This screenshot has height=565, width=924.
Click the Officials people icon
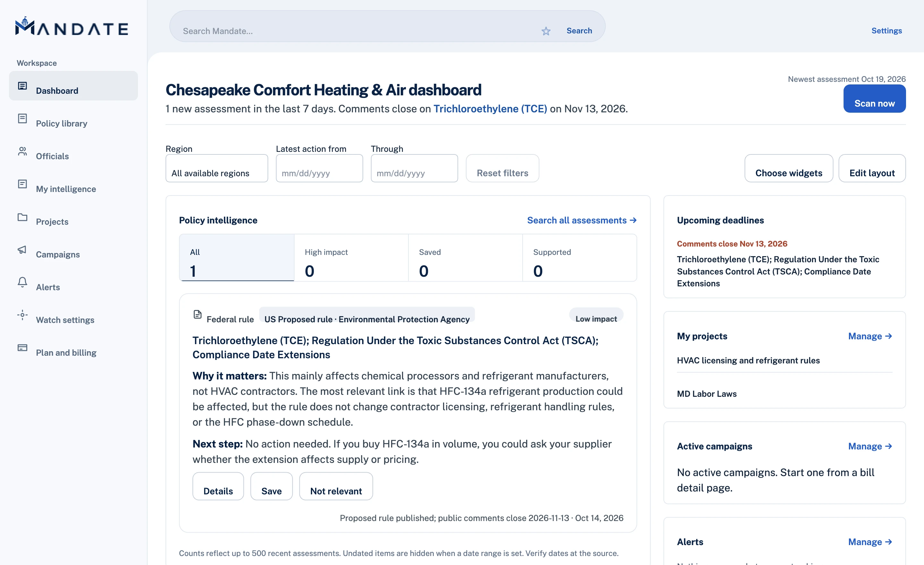coord(22,151)
